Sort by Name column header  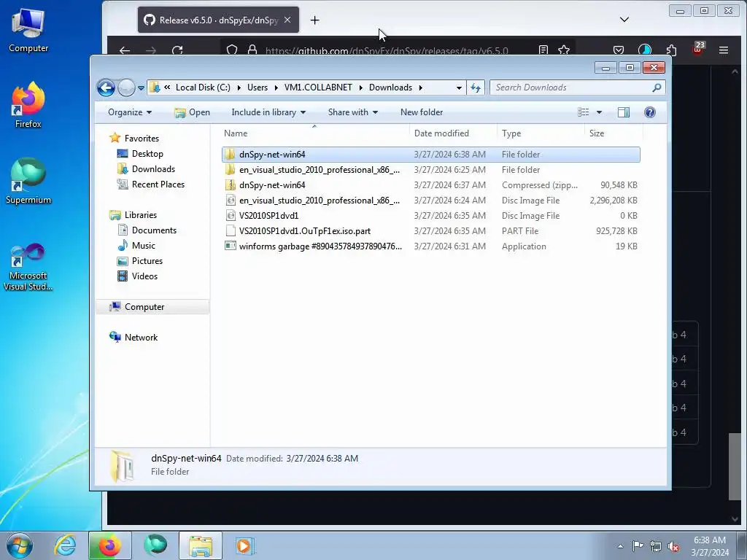[x=314, y=133]
